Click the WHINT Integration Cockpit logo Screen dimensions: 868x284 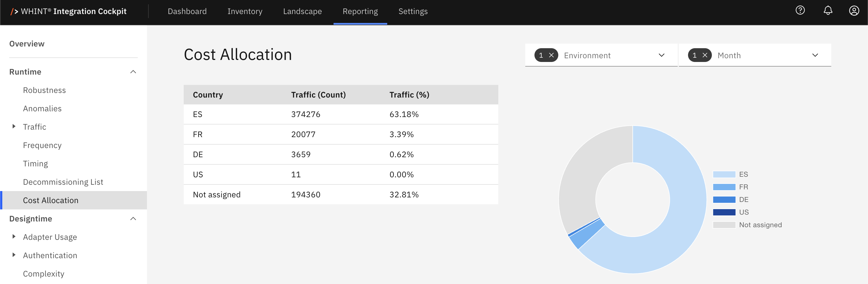pyautogui.click(x=69, y=11)
